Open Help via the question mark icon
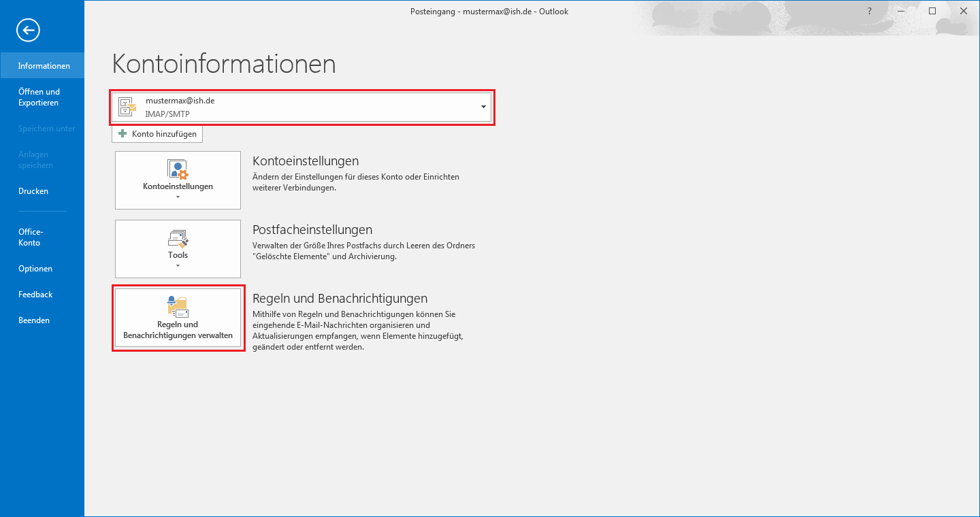980x517 pixels. click(x=869, y=12)
